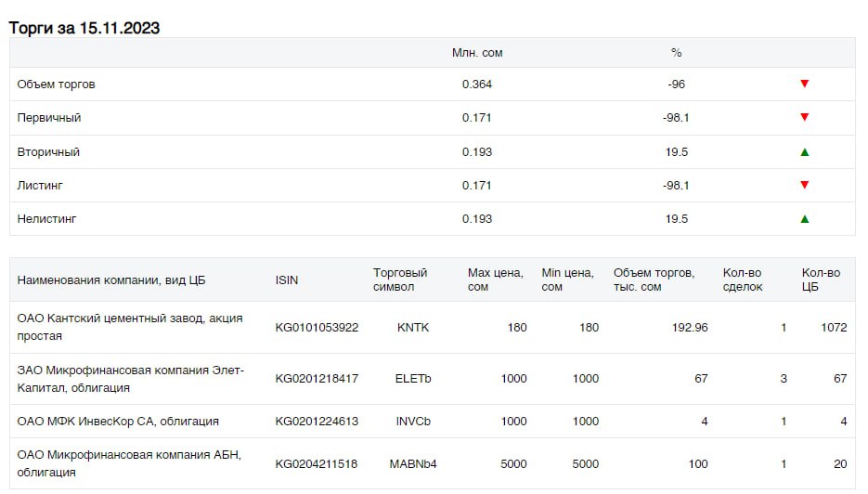Click the INVCb trading symbol

(413, 421)
